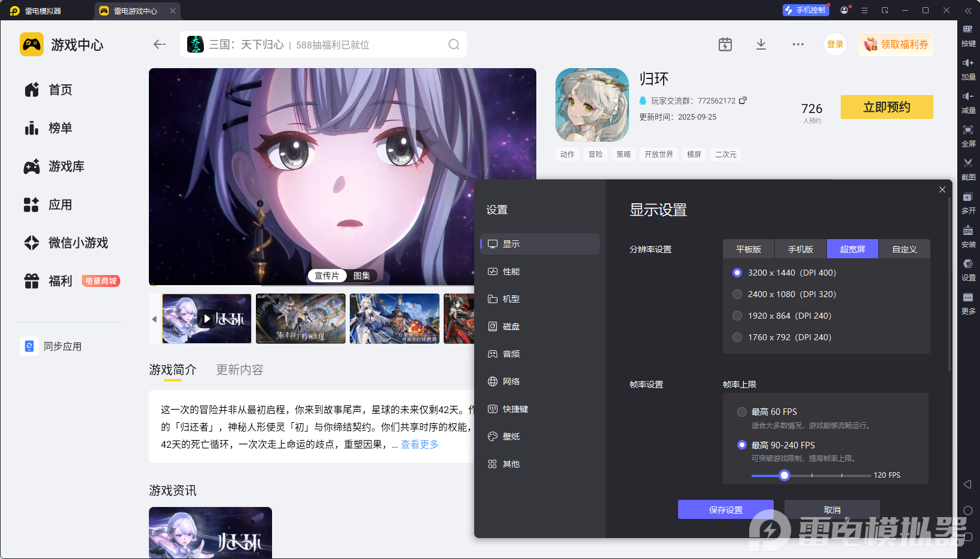Click the FPS limit slider handle

784,475
